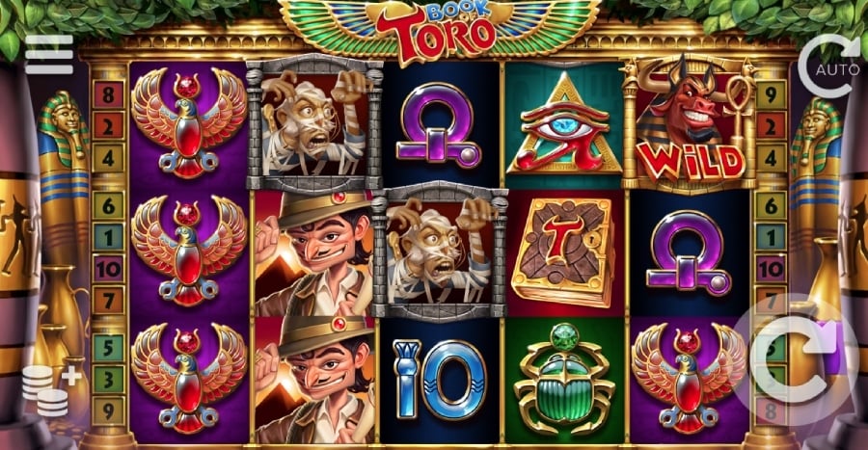Select payline 6 on right column
Screen dimensions: 868x450
click(772, 206)
